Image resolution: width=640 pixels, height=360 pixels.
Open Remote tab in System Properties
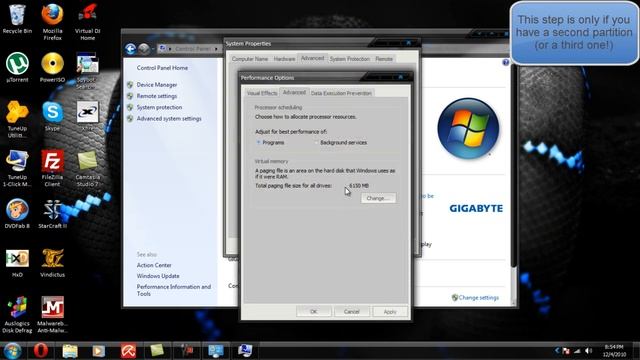pyautogui.click(x=384, y=59)
